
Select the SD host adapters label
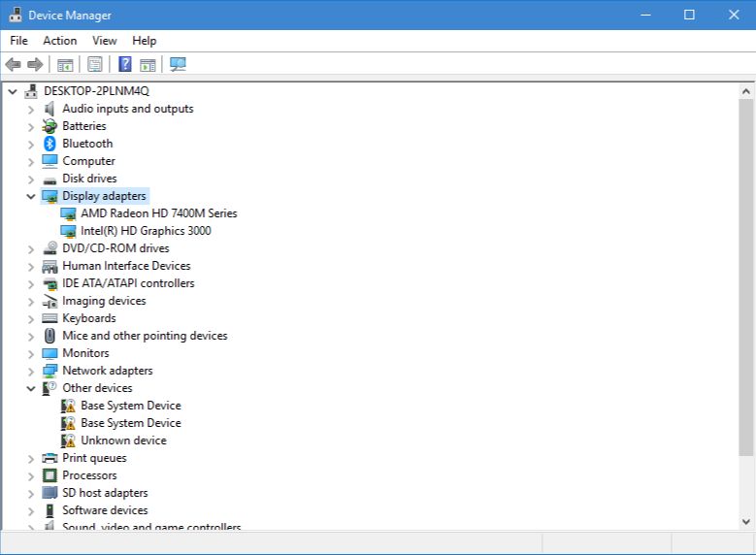(105, 493)
